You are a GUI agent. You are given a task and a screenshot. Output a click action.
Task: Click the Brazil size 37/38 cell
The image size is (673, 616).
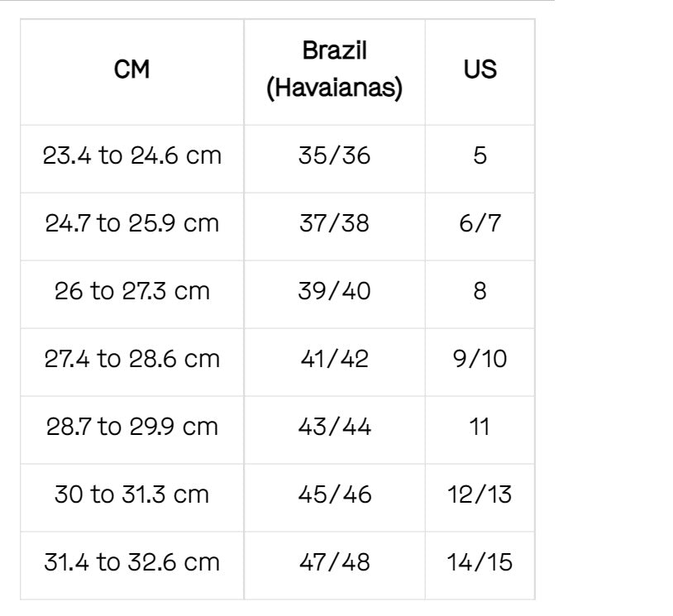click(x=334, y=223)
